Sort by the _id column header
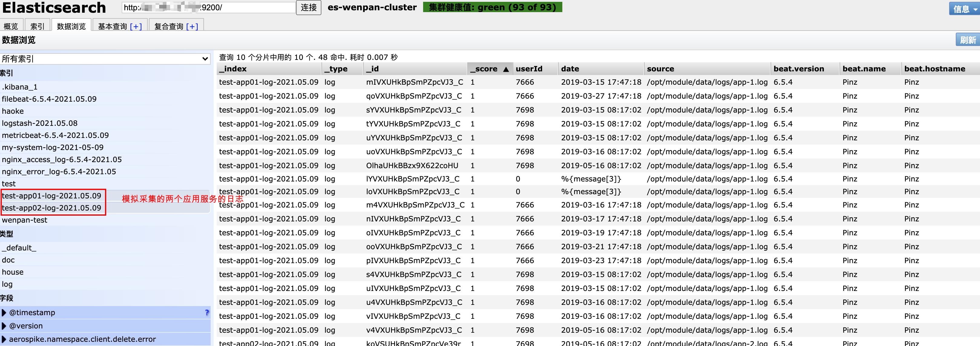Screen dimensions: 980x346 click(x=416, y=69)
